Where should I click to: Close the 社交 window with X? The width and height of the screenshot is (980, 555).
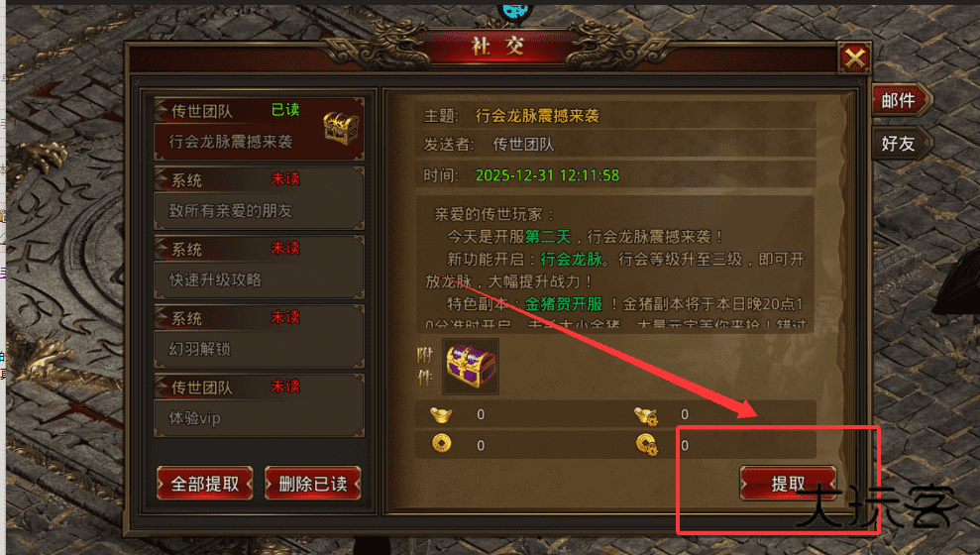[x=854, y=58]
